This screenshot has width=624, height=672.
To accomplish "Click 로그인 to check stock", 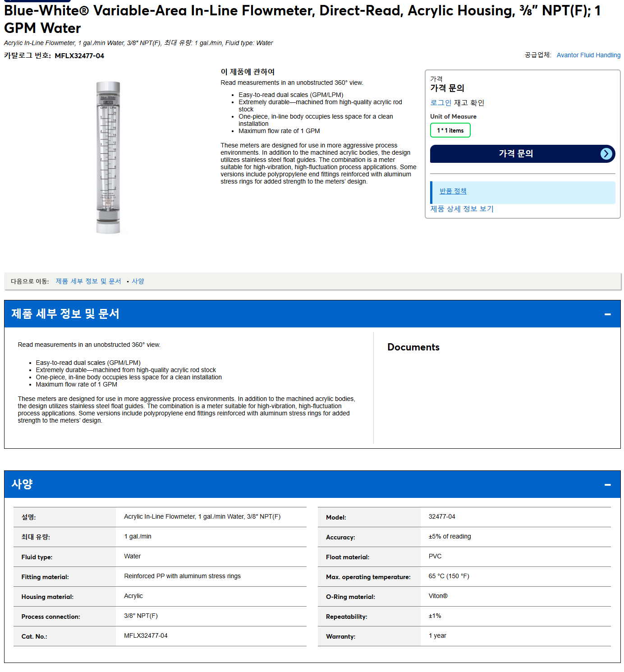I will pyautogui.click(x=440, y=103).
